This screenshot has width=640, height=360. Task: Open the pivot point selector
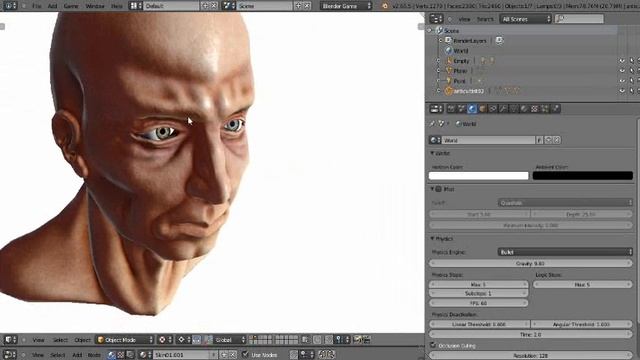(183, 340)
